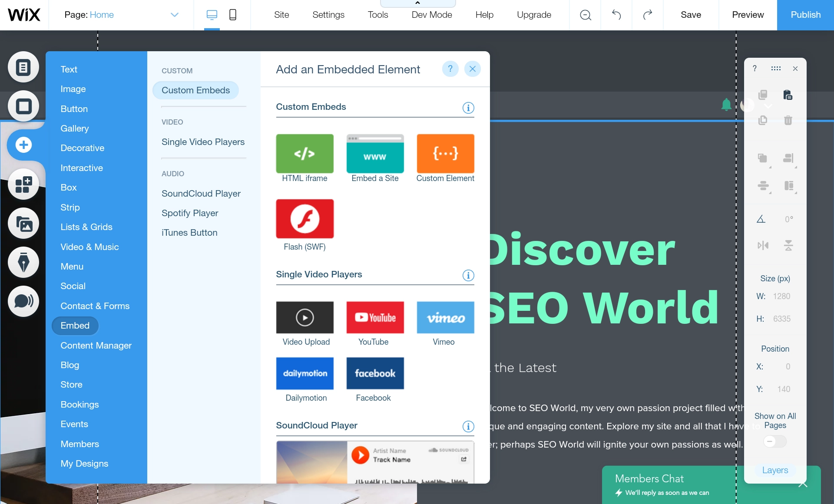
Task: Click the zoom out magnifier icon
Action: click(x=585, y=15)
